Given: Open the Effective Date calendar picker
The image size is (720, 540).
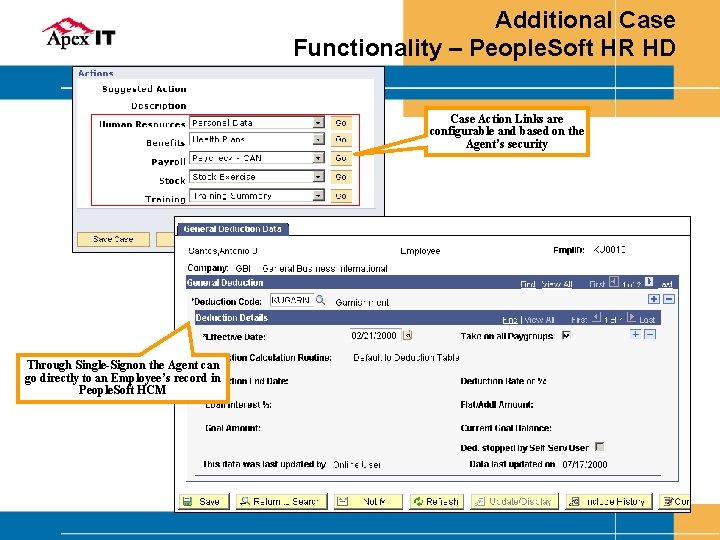Looking at the screenshot, I should click(407, 336).
